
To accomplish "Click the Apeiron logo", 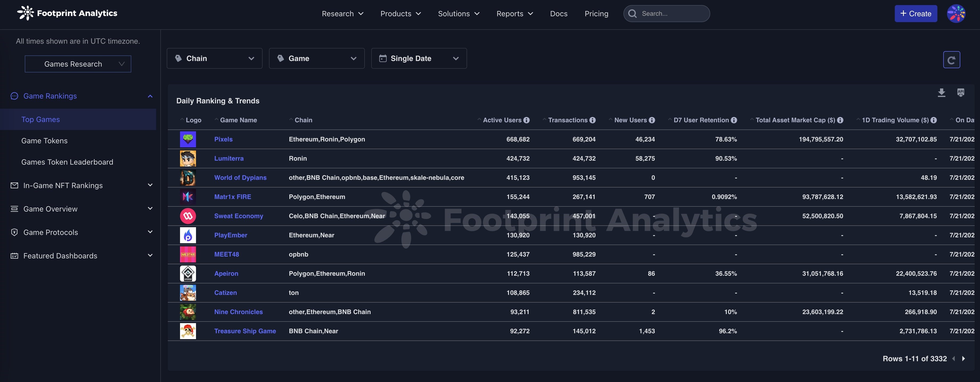I will click(x=188, y=274).
